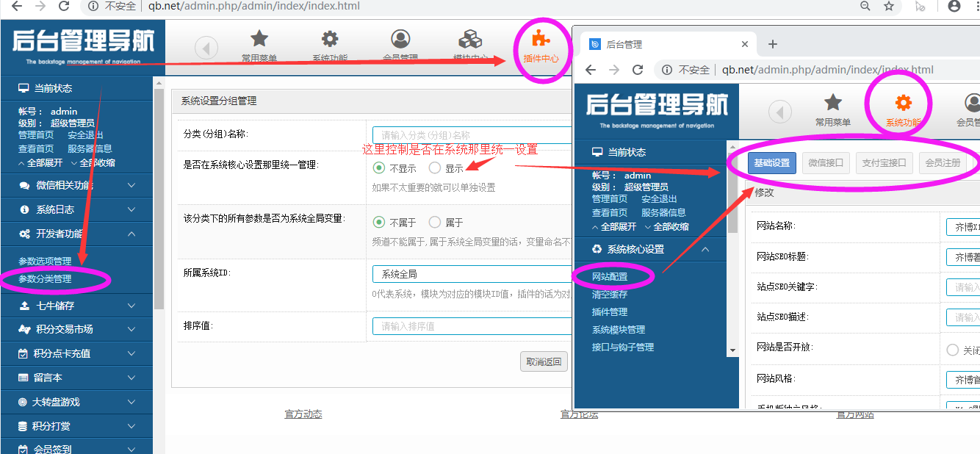Select the 属于 radio option

(435, 222)
